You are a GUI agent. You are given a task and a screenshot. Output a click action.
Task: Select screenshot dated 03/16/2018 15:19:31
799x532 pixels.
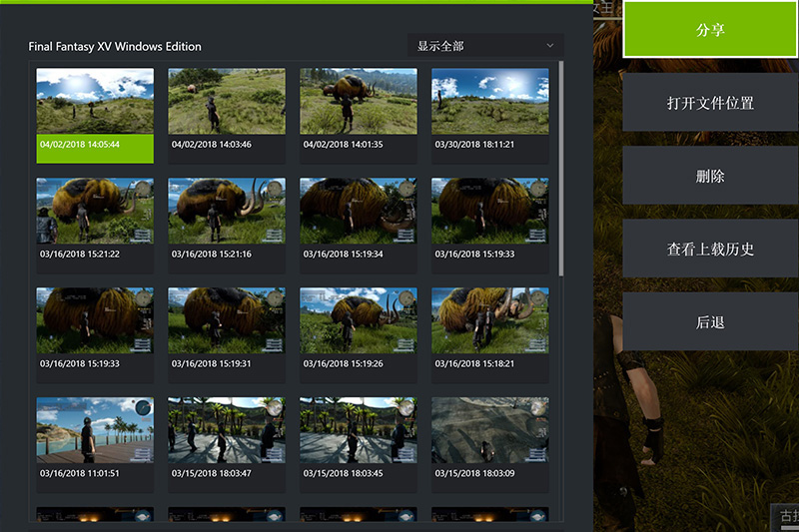227,335
